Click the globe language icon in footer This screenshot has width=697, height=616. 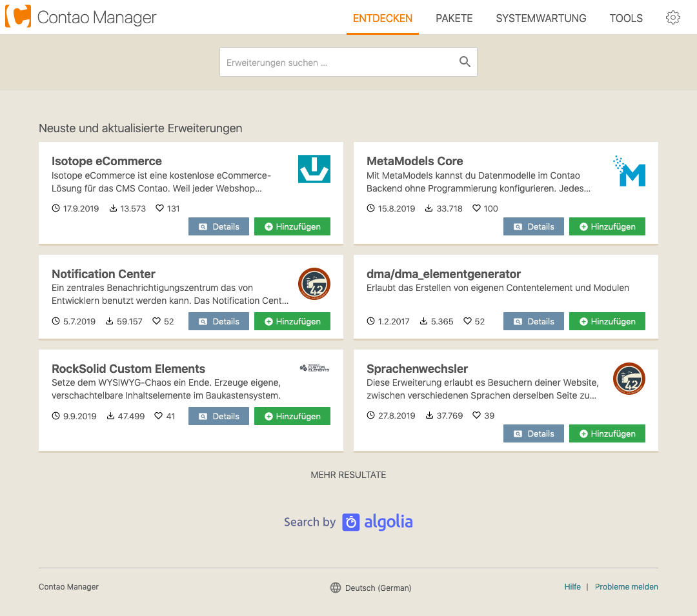(336, 588)
